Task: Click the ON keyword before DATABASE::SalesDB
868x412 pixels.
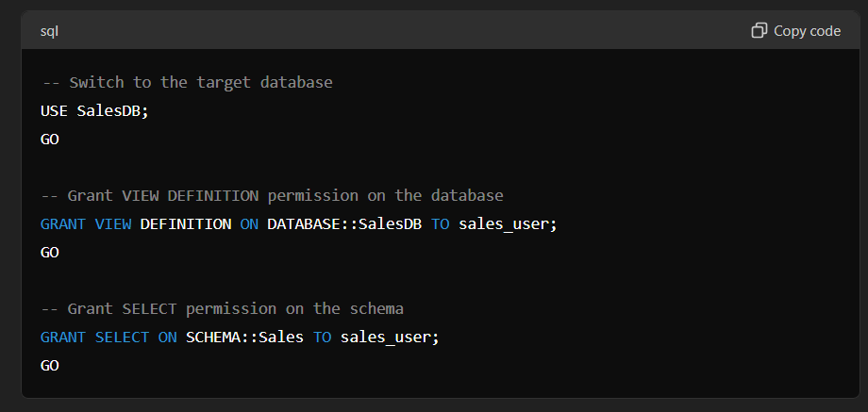Action: click(x=249, y=224)
